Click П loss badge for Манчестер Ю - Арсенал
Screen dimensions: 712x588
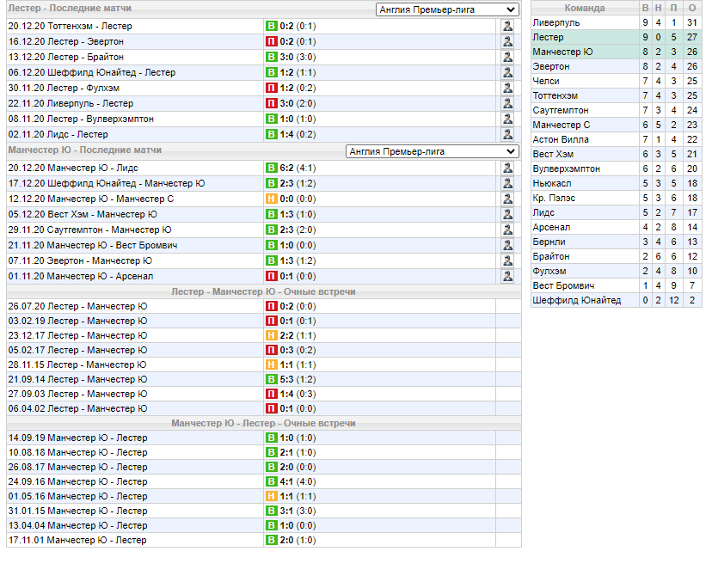tap(271, 276)
